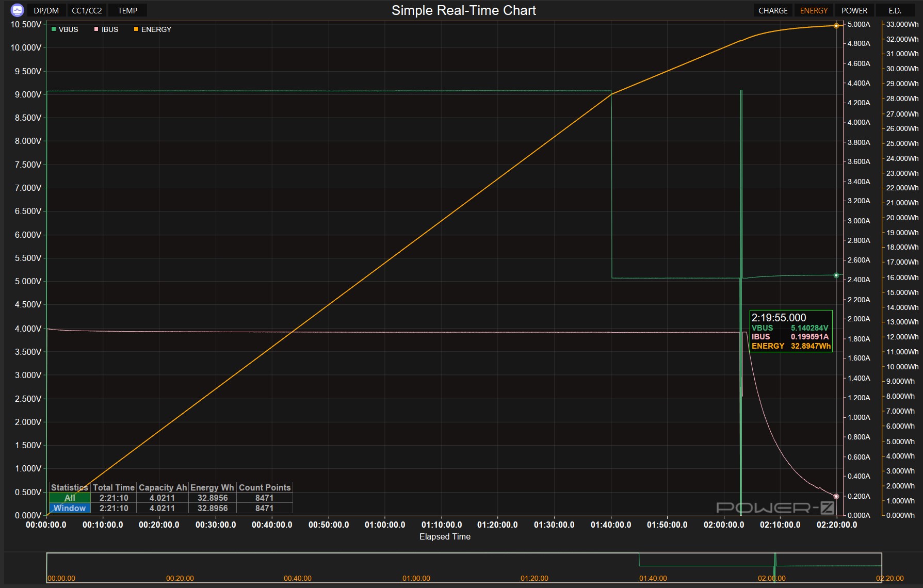Screen dimensions: 923x588
Task: Click the green VBUS cursor marker point
Action: pos(836,275)
